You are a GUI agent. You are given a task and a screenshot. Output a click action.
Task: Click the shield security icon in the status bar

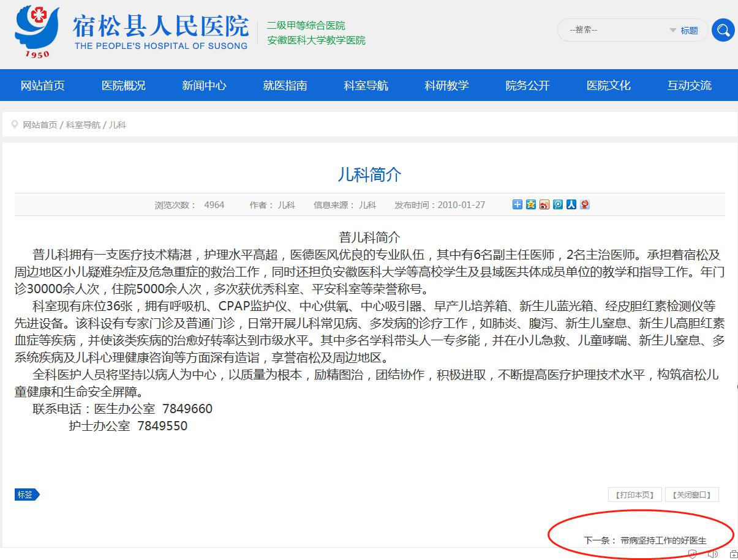click(x=692, y=554)
